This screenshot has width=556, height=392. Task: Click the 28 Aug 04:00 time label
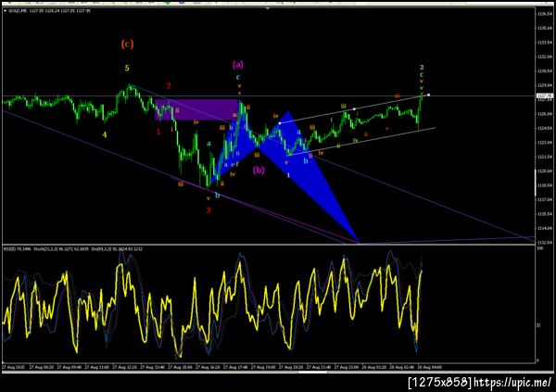coord(429,367)
